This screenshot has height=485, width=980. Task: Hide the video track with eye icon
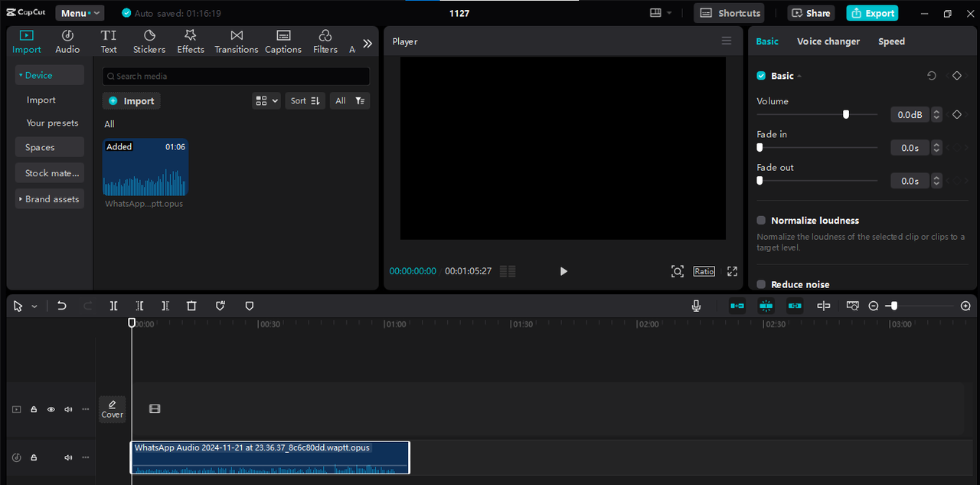coord(51,409)
